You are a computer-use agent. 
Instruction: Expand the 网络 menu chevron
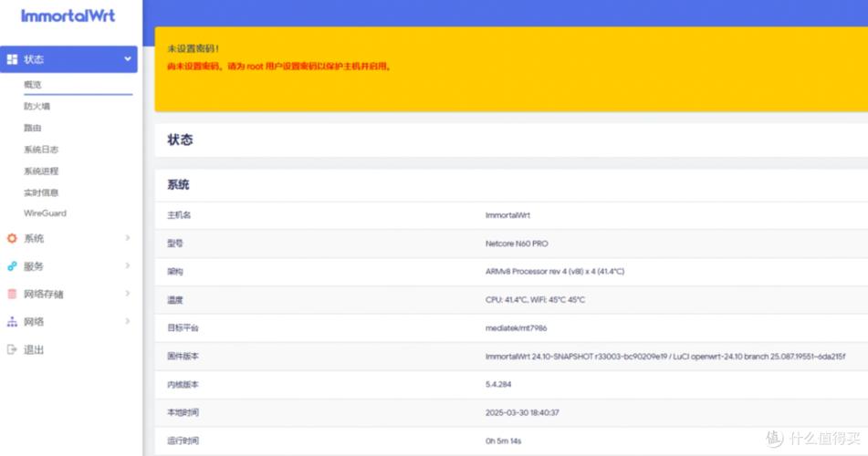pos(127,321)
